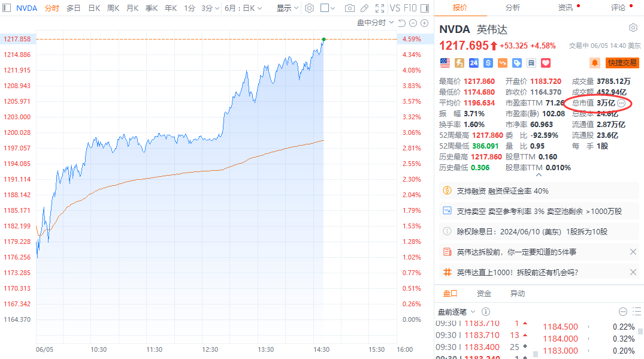Dismiss the 英伟达直上1000 news banner
Screen dimensions: 644x359
coord(633,272)
